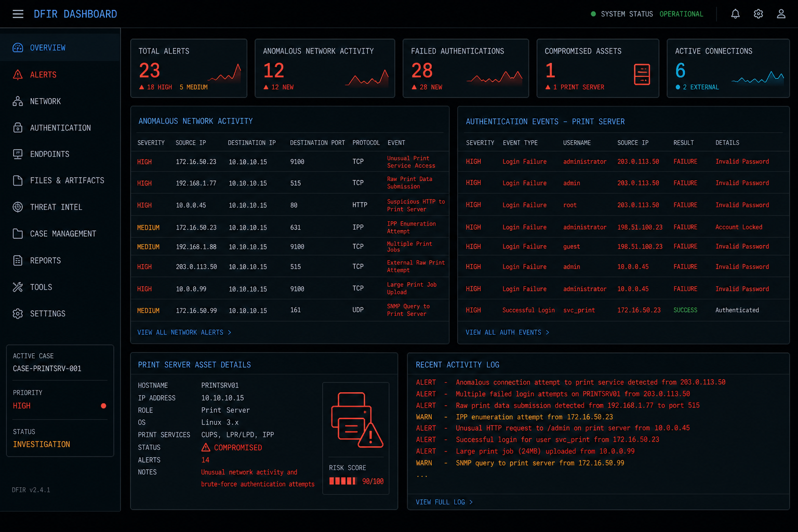Click the red priority HIGH indicator dot

tap(103, 406)
